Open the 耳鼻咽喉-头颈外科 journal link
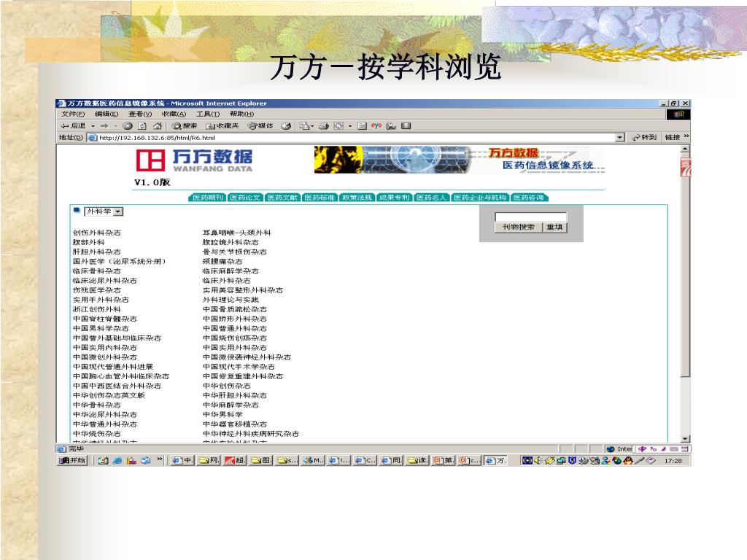 tap(237, 233)
